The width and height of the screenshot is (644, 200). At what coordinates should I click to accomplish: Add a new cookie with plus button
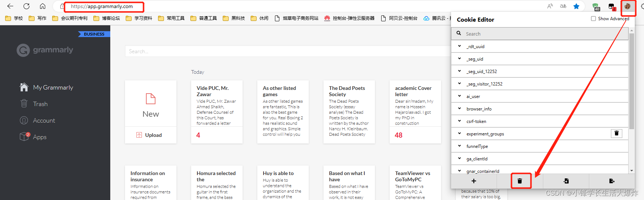pos(474,181)
